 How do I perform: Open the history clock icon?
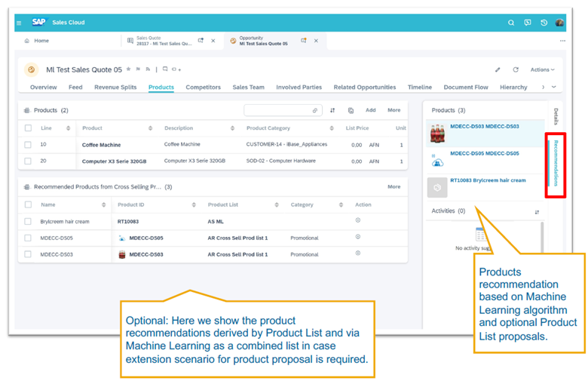[x=544, y=23]
